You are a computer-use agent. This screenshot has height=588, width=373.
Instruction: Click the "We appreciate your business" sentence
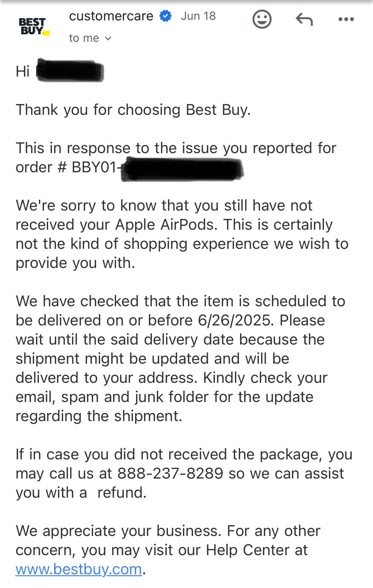[x=118, y=531]
